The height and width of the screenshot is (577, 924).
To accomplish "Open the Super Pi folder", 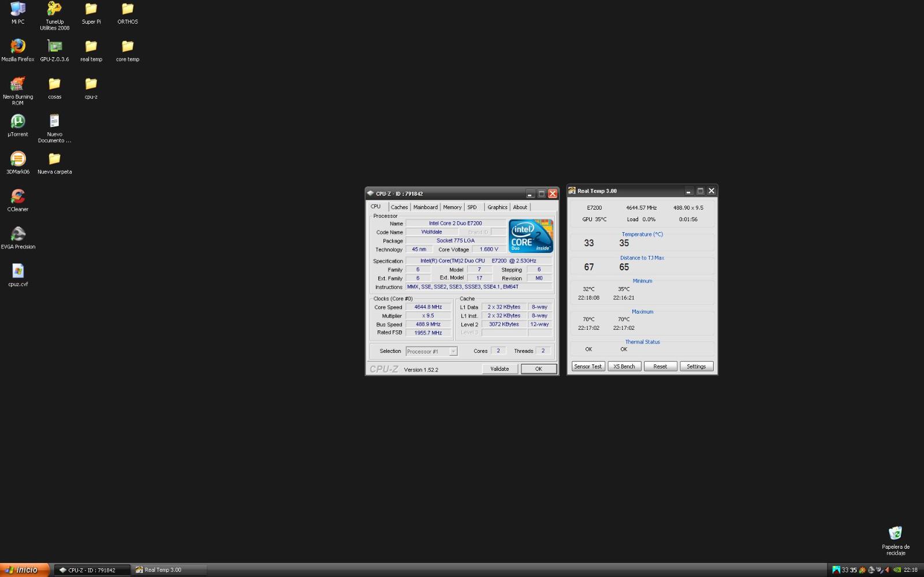I will pyautogui.click(x=91, y=13).
